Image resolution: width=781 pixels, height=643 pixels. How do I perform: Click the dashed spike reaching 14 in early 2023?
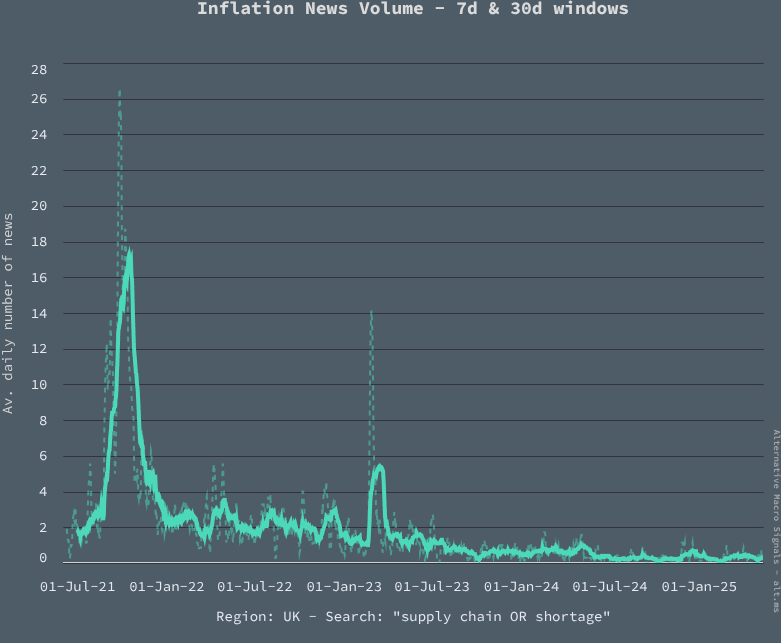pyautogui.click(x=371, y=314)
